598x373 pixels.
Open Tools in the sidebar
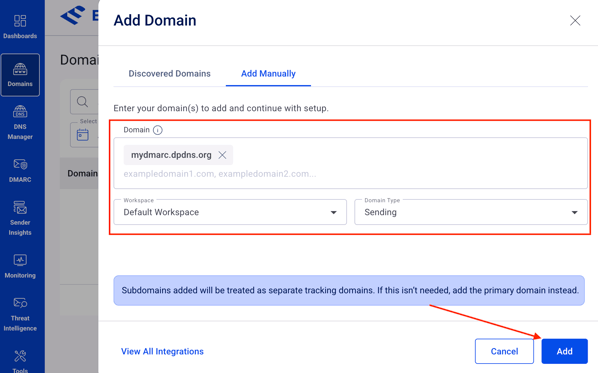pos(20,361)
